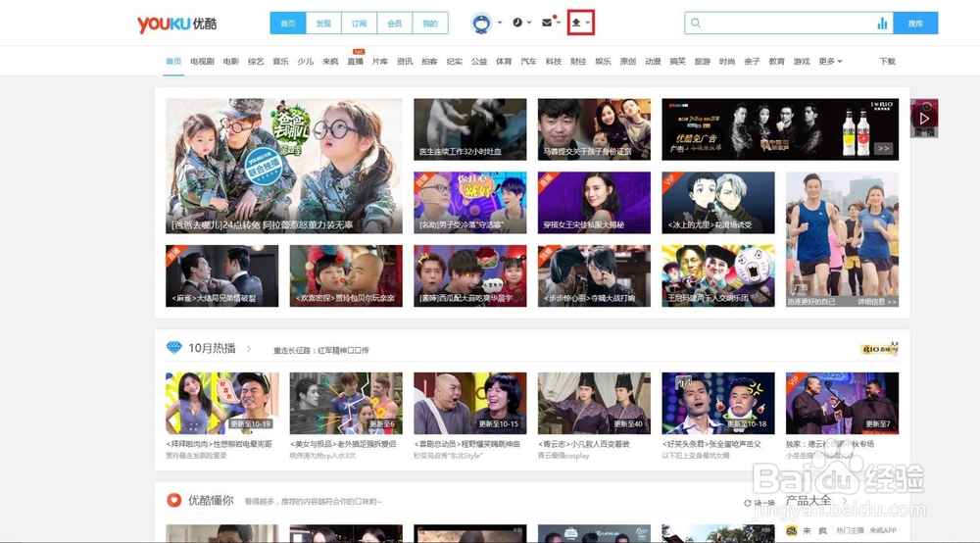The height and width of the screenshot is (543, 980).
Task: Click the 换一换 refresh icon
Action: click(x=747, y=503)
